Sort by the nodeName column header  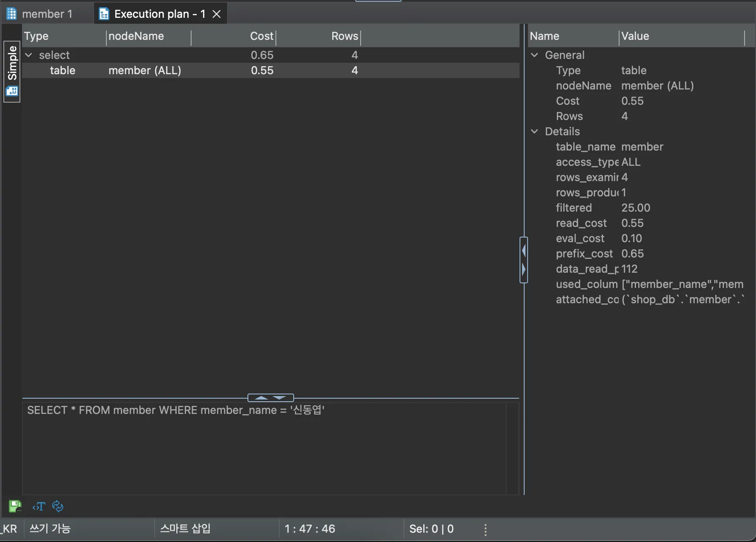click(x=149, y=36)
